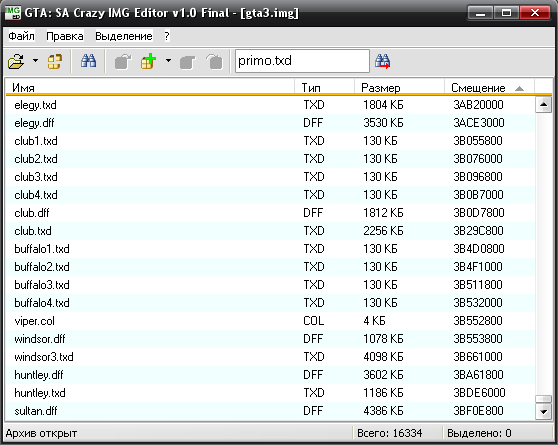Select the buffalo2.txd file
The height and width of the screenshot is (445, 558).
(x=270, y=267)
